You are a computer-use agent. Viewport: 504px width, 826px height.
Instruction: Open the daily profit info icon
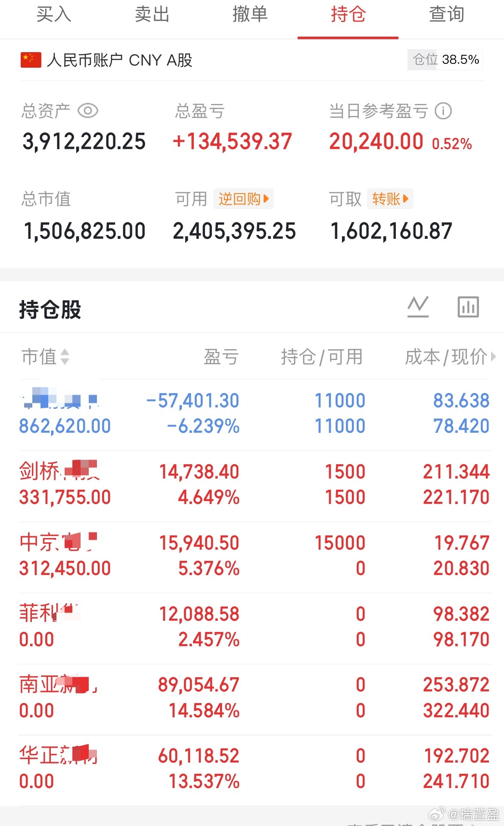click(x=443, y=111)
